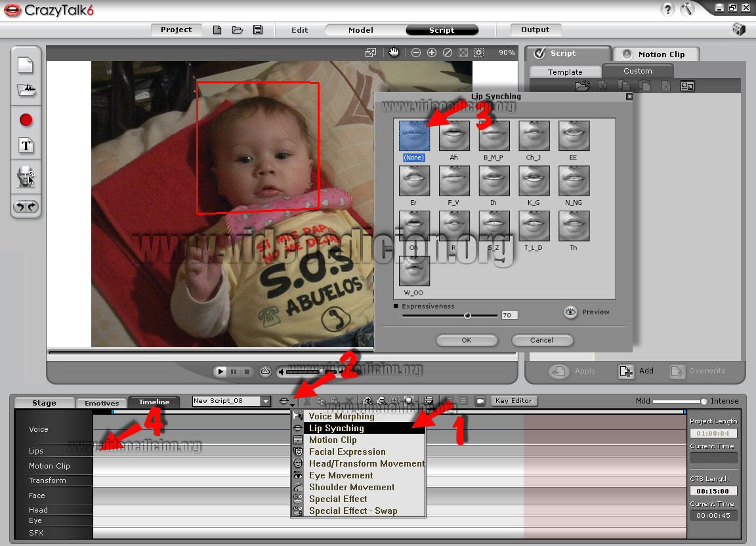Click the Key Editor button
The width and height of the screenshot is (756, 546).
tap(514, 400)
